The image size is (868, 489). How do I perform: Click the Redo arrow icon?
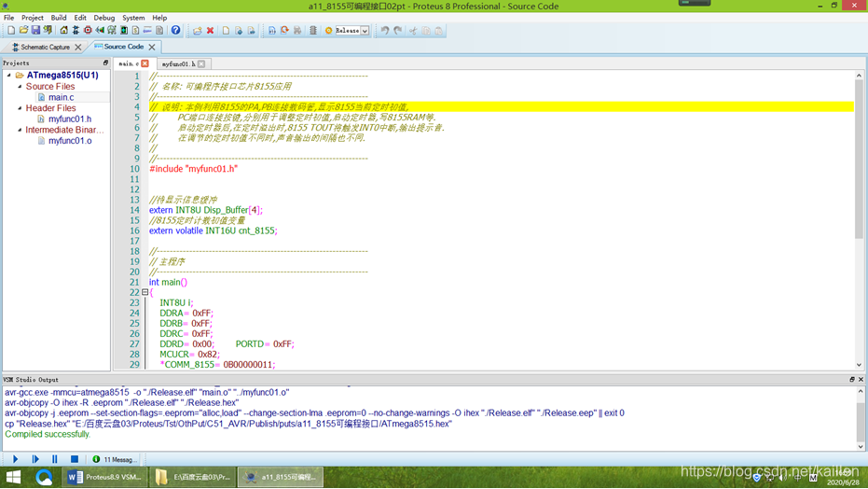[x=397, y=31]
